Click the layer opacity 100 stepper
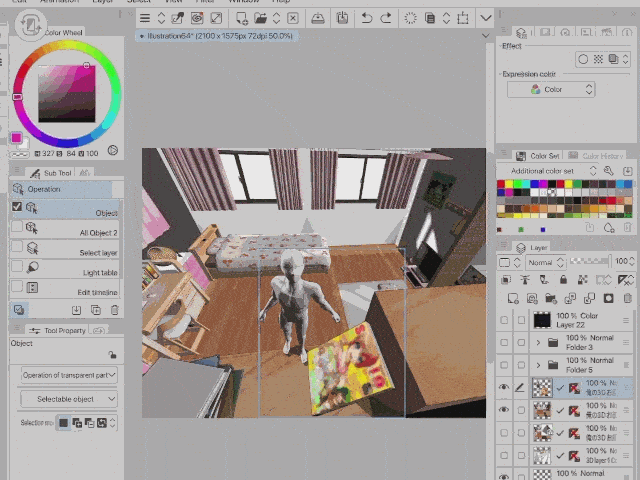 pos(632,261)
